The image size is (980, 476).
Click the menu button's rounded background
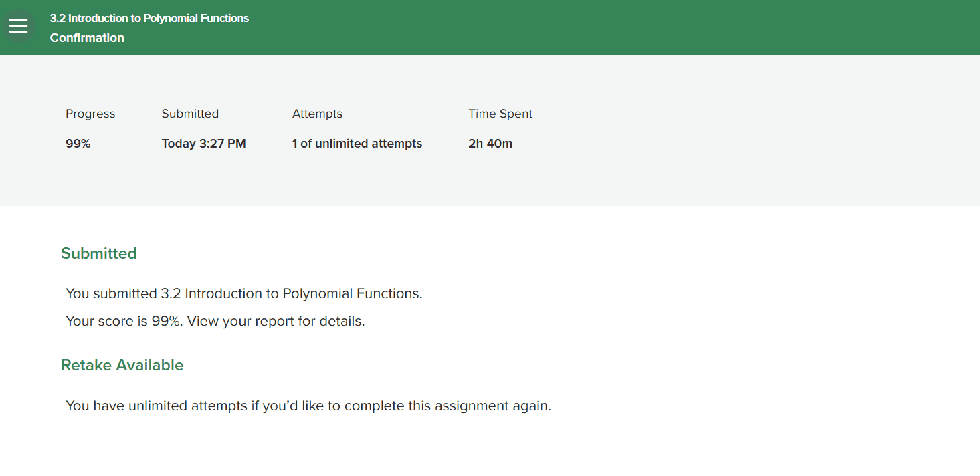coord(19,26)
